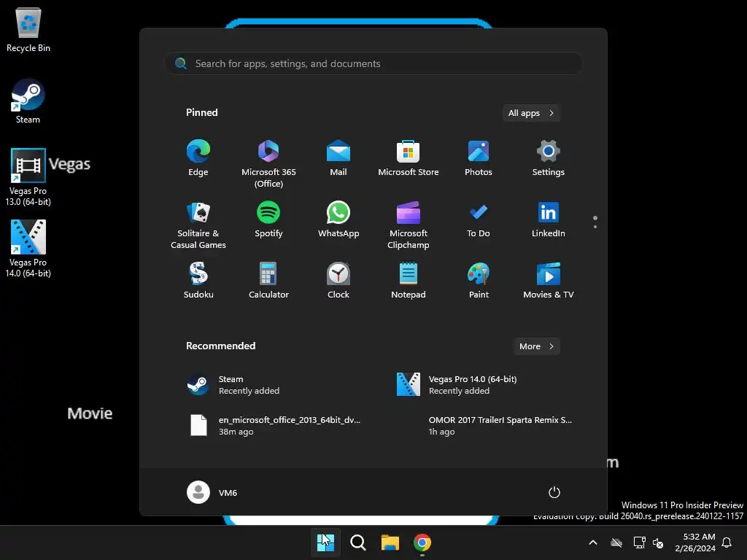747x560 pixels.
Task: Launch WhatsApp from the Start menu
Action: click(x=338, y=219)
